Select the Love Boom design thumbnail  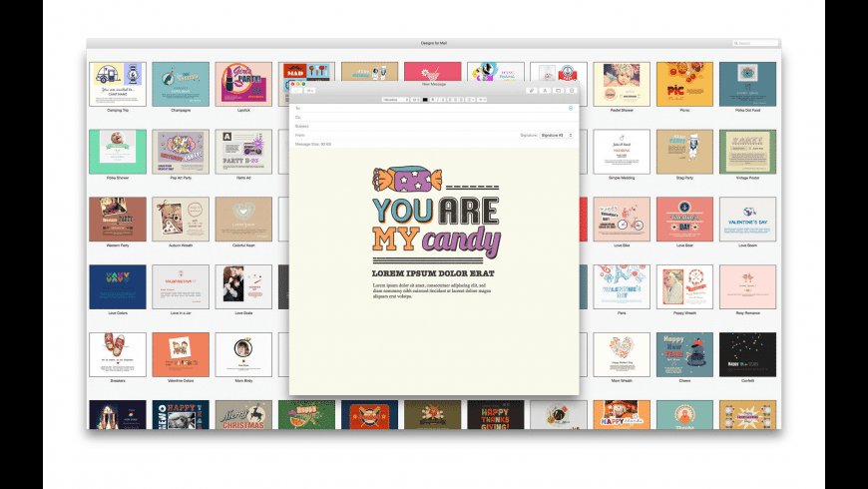coord(748,220)
